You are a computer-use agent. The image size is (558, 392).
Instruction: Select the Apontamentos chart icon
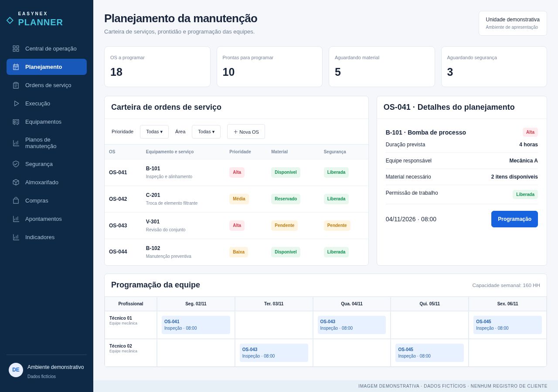click(16, 219)
